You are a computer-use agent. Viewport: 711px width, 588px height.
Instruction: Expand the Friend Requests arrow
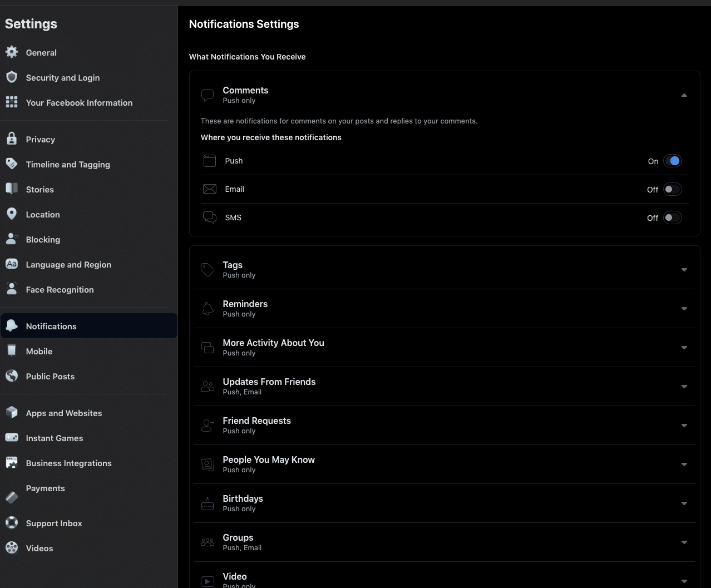(x=684, y=426)
